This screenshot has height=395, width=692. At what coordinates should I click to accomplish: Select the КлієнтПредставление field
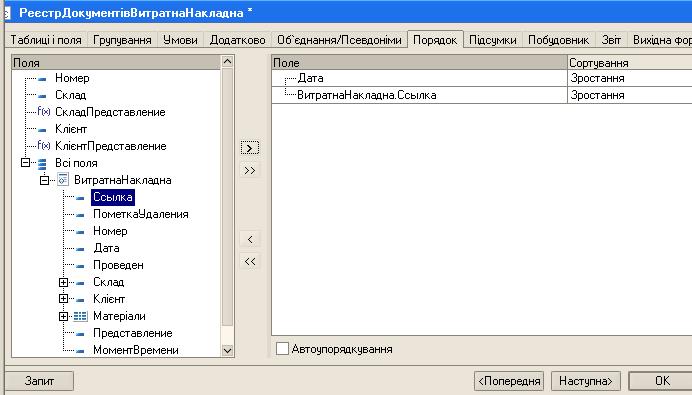110,146
